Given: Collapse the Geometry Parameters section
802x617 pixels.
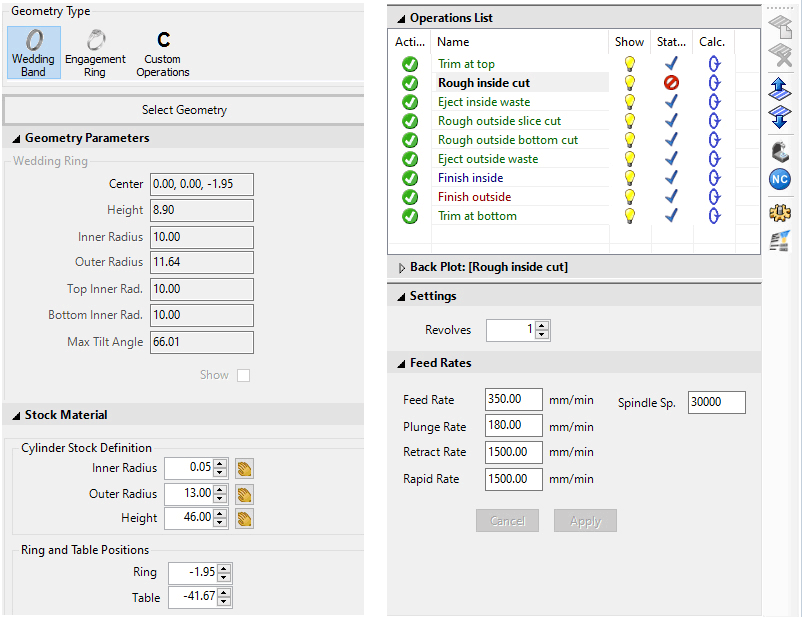Looking at the screenshot, I should coord(16,139).
